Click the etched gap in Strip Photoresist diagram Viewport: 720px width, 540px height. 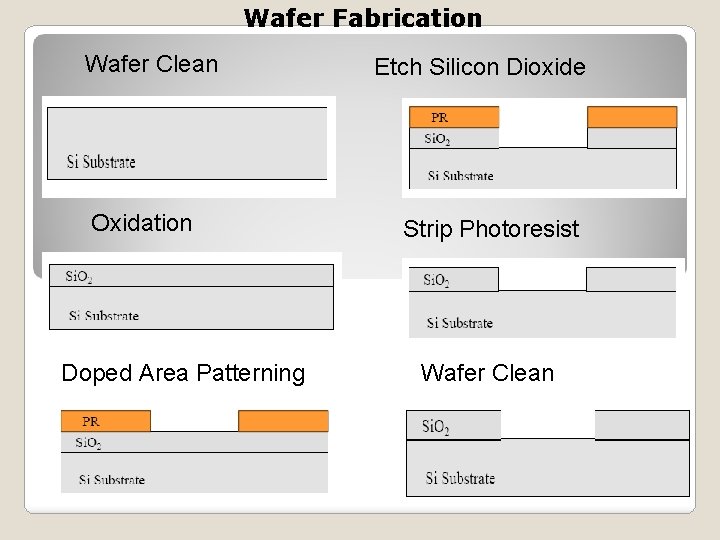[x=541, y=279]
